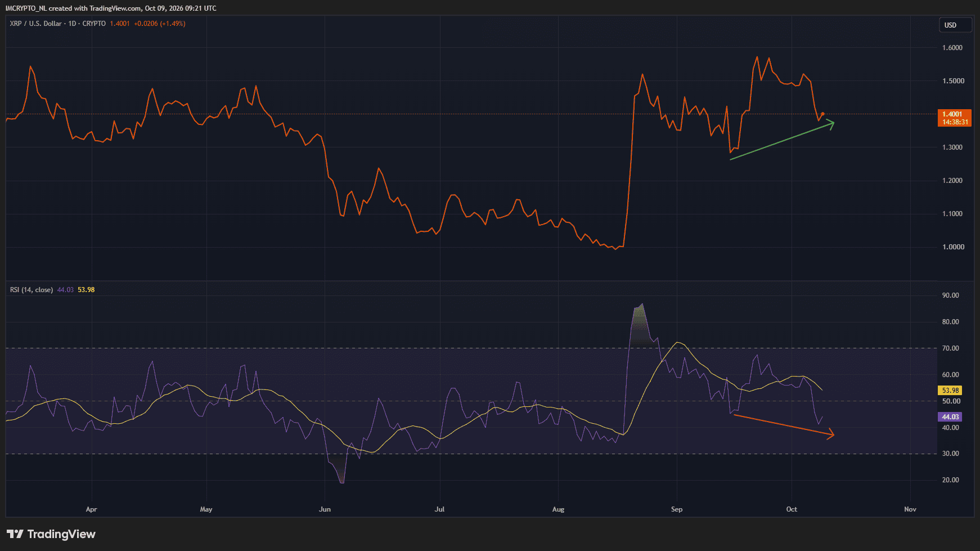Click the 1.5000 price axis label
980x551 pixels.
(952, 81)
